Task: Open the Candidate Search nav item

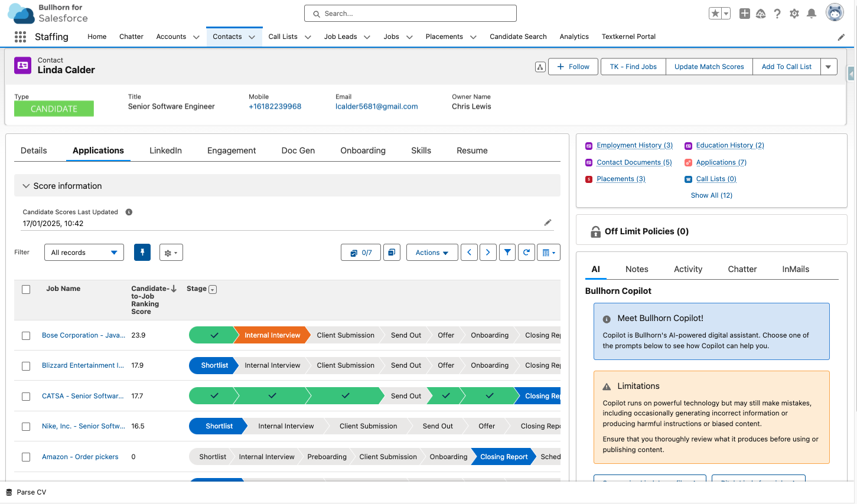Action: (x=518, y=37)
